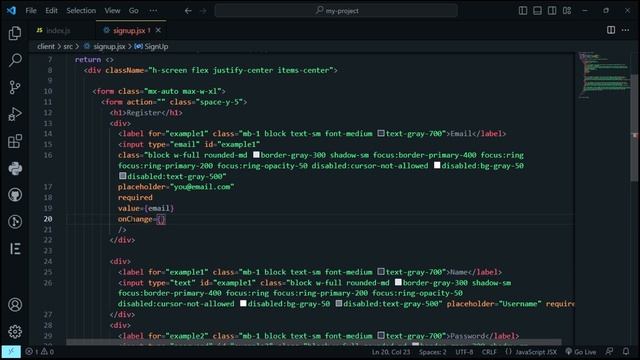Screen dimensions: 640x360
Task: Open the Search view in activity bar
Action: (x=15, y=60)
